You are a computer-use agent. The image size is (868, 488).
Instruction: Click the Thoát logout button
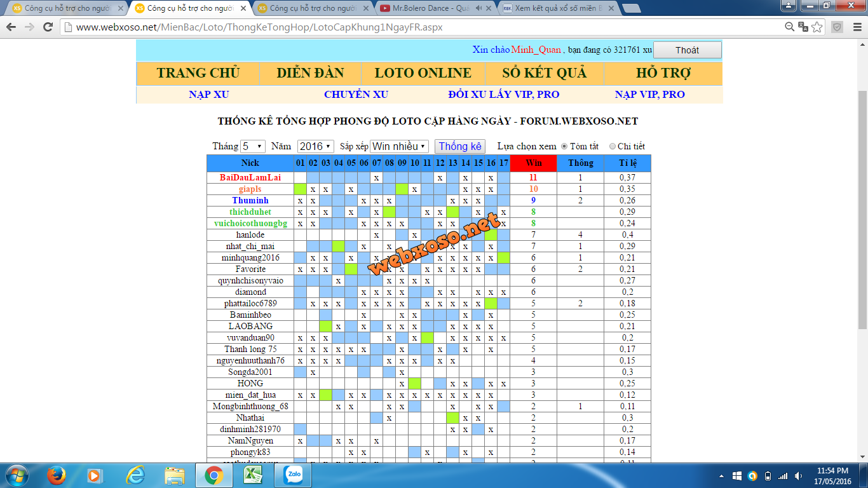pyautogui.click(x=687, y=50)
